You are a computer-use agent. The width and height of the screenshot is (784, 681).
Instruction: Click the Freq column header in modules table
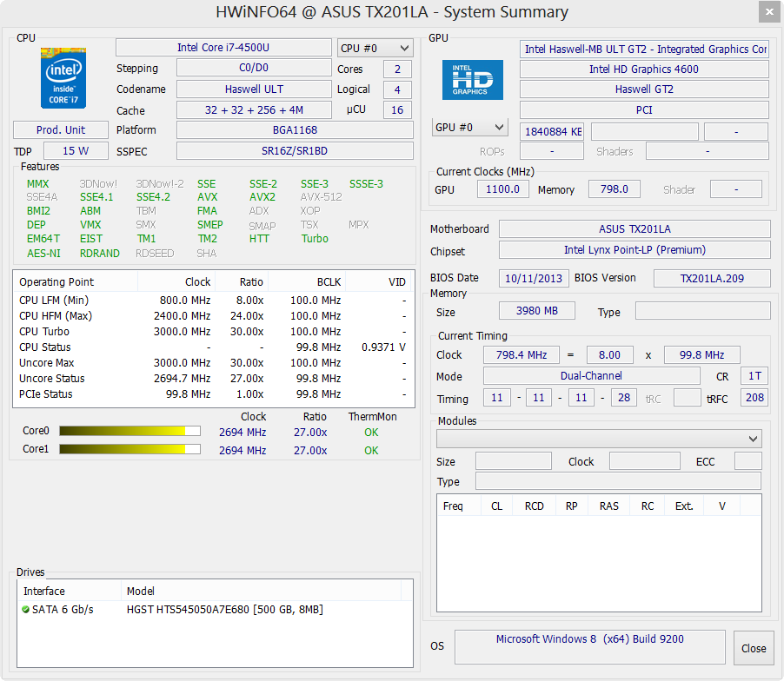(459, 506)
